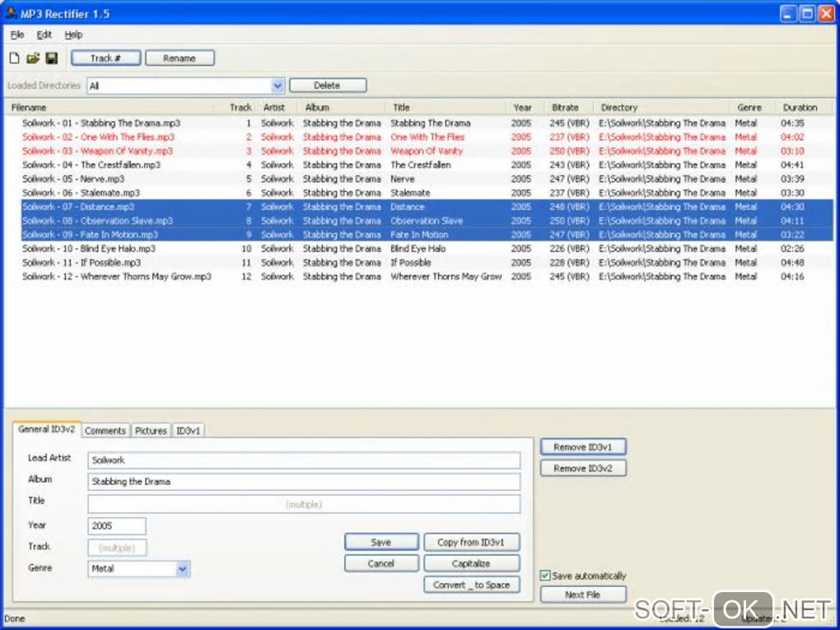Select 'Soilwork - 10 - Blind Eye Halo.mp3'

click(x=89, y=249)
